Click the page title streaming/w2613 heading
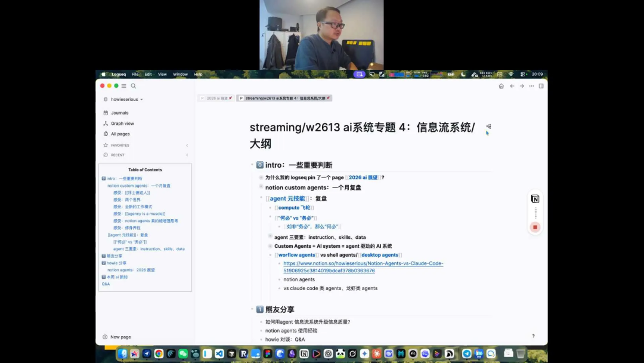The height and width of the screenshot is (363, 644). pyautogui.click(x=363, y=136)
